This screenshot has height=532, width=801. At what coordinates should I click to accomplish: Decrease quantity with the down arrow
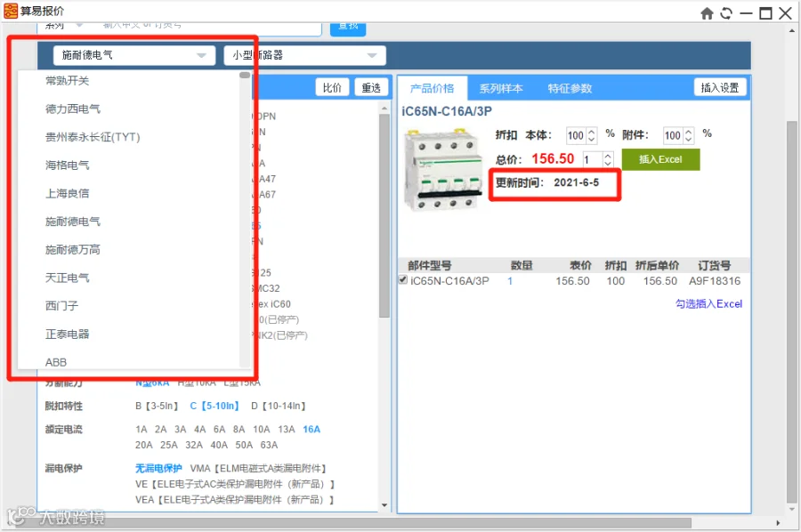pyautogui.click(x=608, y=164)
